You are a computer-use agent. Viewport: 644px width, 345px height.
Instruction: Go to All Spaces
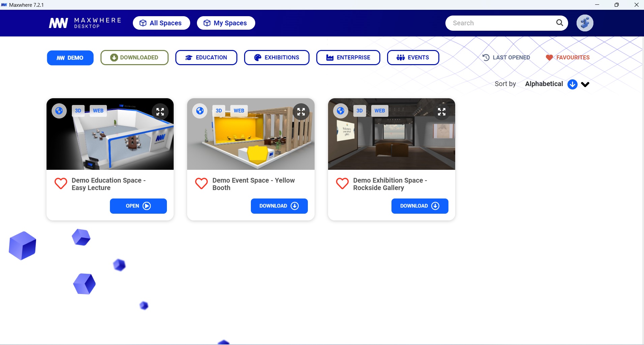click(162, 23)
